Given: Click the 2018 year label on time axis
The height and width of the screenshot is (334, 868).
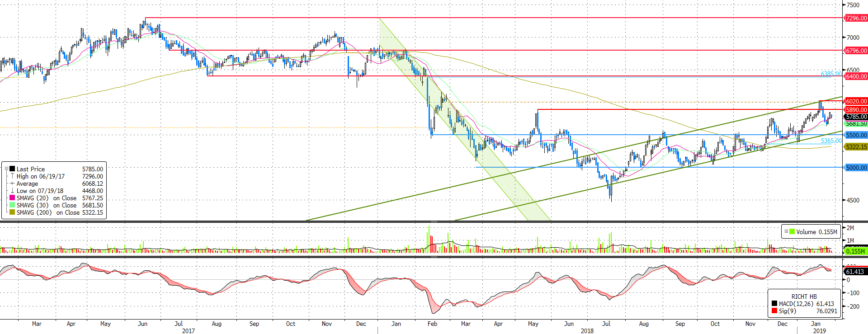Looking at the screenshot, I should [x=587, y=331].
